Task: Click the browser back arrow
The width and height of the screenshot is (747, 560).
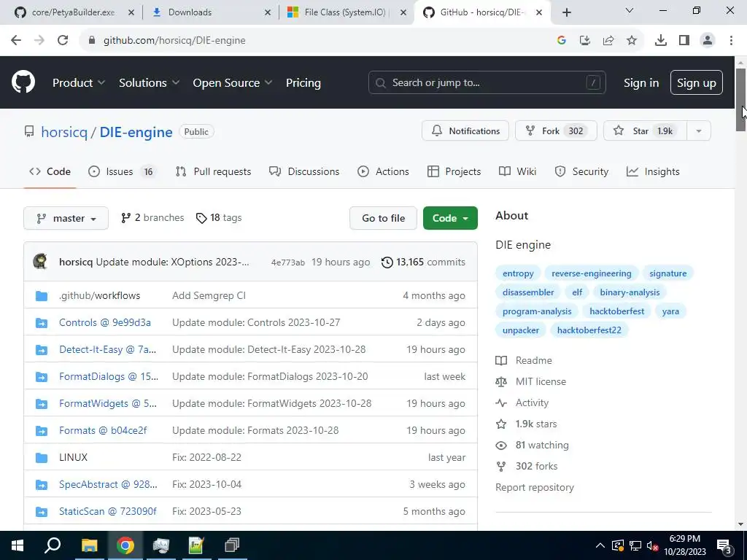Action: [16, 41]
